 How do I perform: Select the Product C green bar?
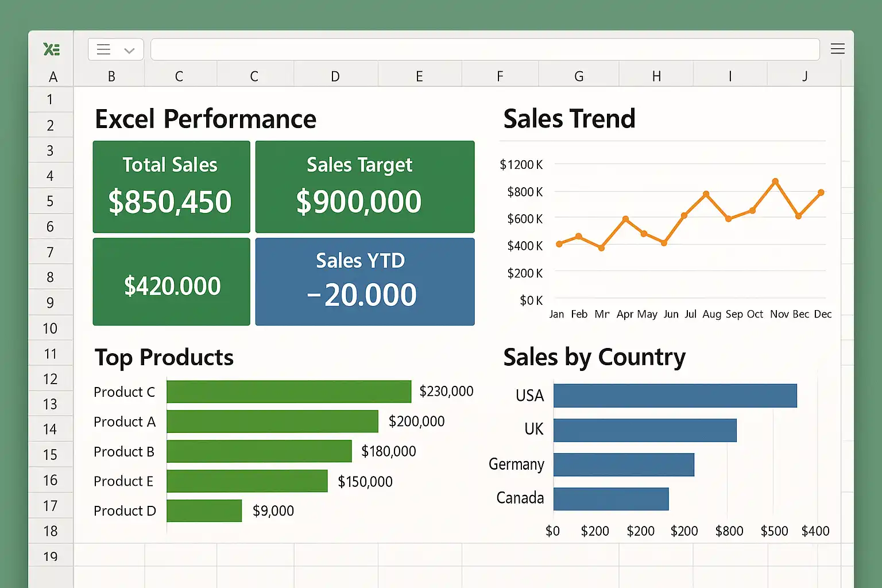tap(289, 392)
